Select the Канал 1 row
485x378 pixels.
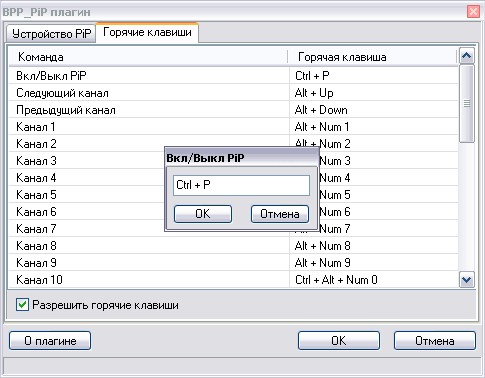[233, 127]
